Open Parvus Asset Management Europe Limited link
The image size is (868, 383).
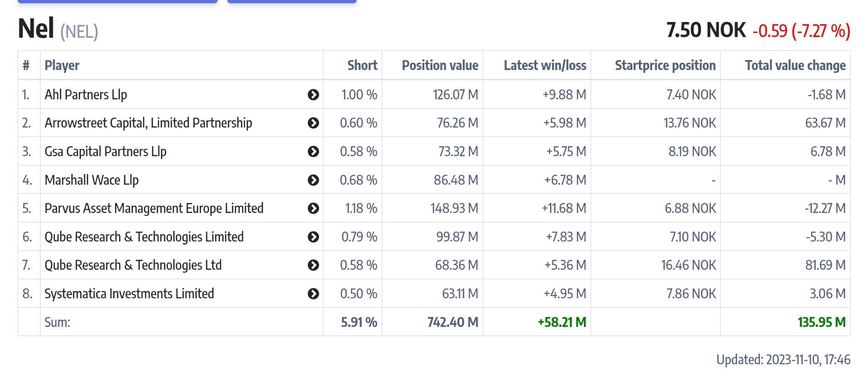(x=154, y=208)
